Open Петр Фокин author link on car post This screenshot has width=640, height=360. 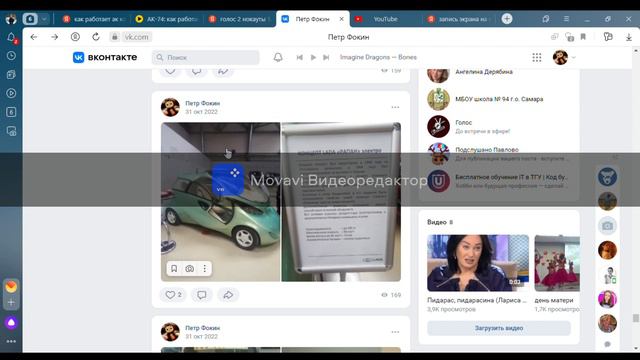tap(202, 103)
